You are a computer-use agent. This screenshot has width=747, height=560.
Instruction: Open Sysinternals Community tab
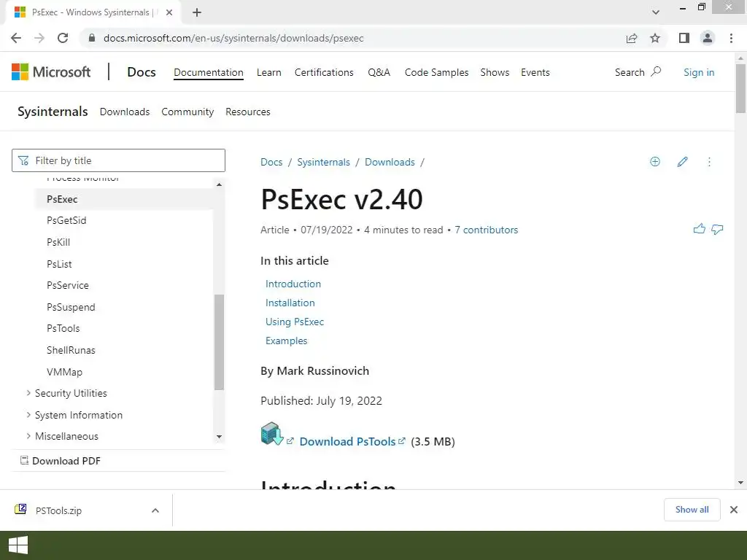click(x=187, y=112)
